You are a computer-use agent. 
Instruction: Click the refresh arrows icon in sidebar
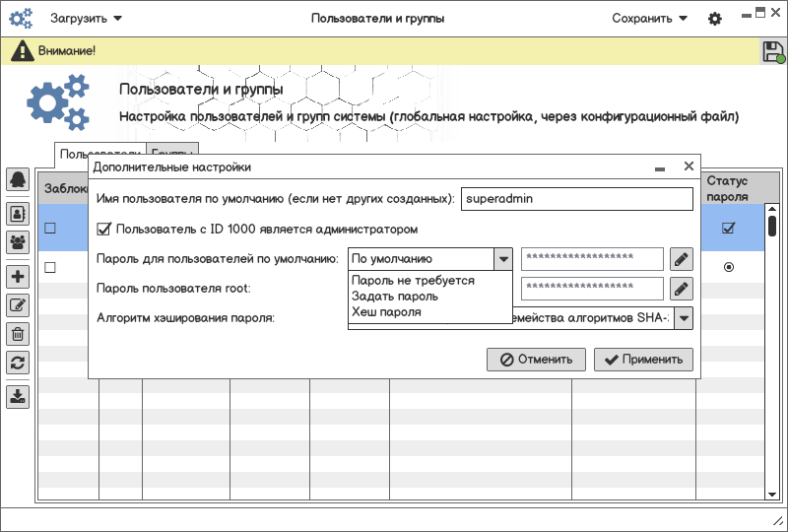[x=18, y=363]
